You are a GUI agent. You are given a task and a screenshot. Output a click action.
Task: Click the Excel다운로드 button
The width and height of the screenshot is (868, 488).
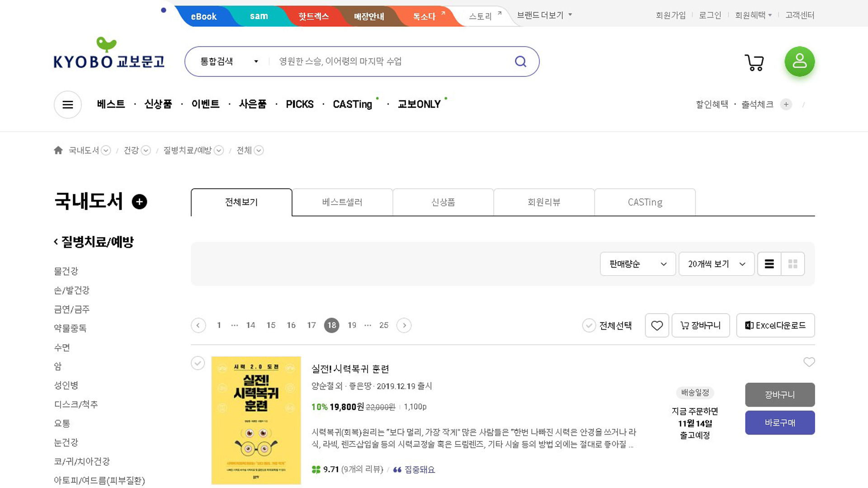pos(775,325)
